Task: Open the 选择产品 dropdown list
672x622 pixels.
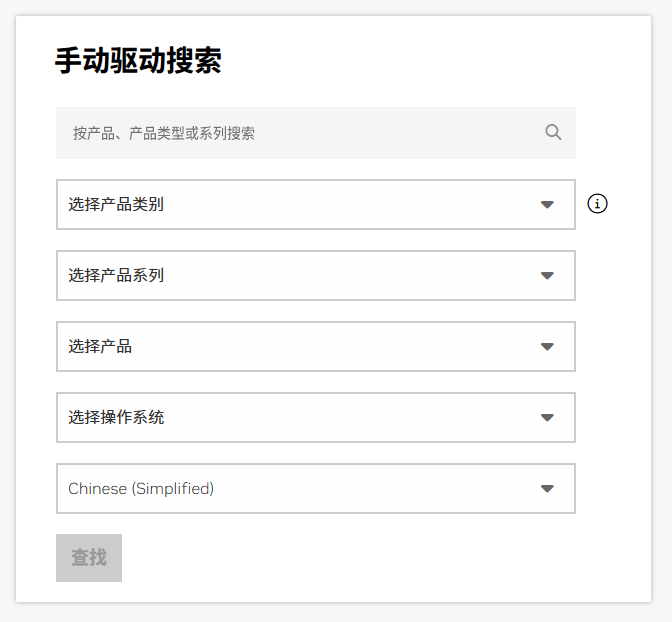Action: point(315,346)
